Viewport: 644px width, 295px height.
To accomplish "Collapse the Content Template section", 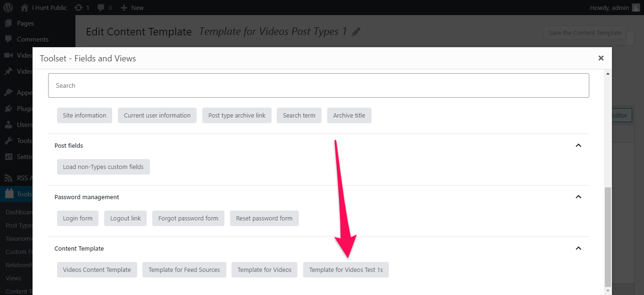I will pyautogui.click(x=578, y=248).
